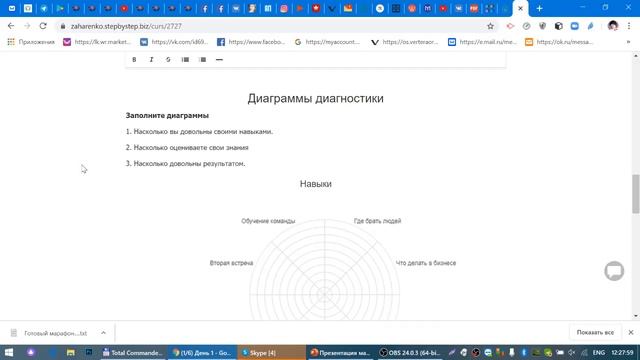The image size is (640, 360).
Task: Open the vk.com bookmark
Action: [174, 42]
